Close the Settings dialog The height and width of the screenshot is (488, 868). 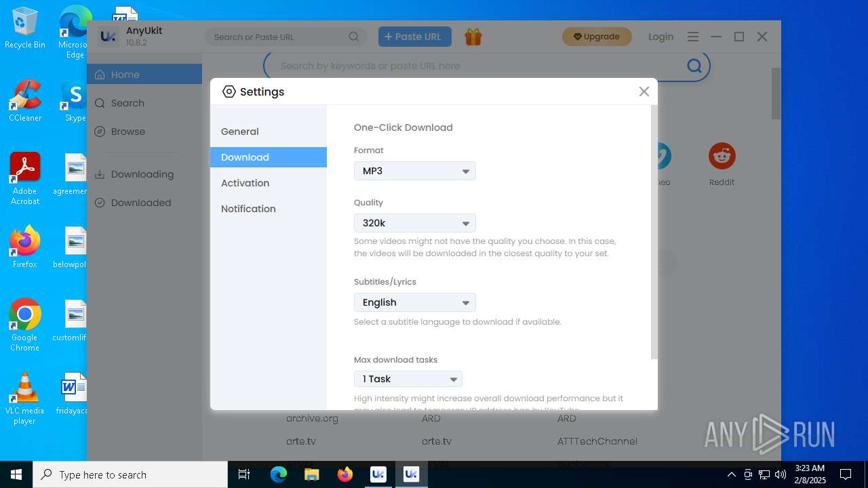[644, 91]
